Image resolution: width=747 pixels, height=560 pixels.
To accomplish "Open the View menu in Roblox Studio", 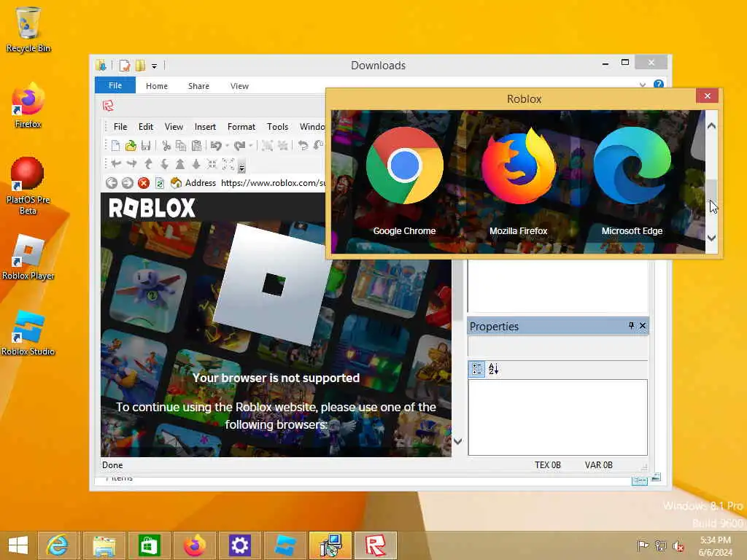I will coord(174,127).
